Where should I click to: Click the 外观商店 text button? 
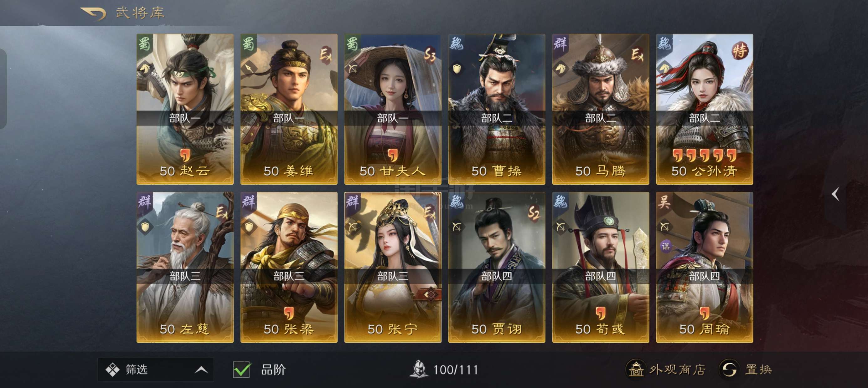click(x=677, y=370)
